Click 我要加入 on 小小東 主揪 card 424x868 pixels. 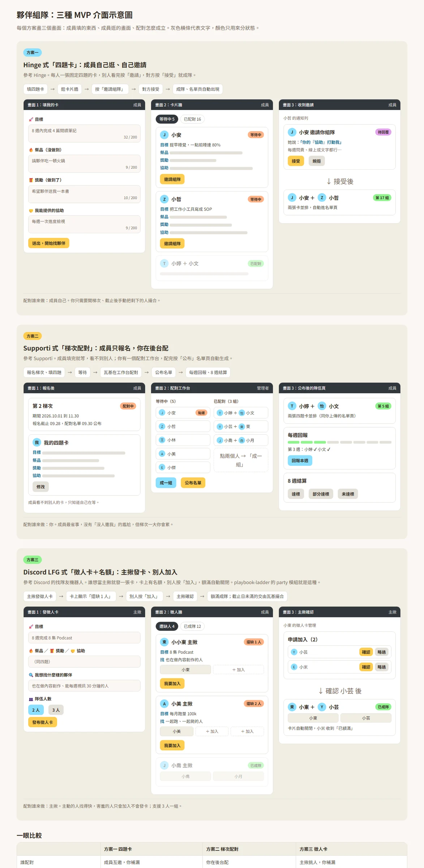(x=172, y=684)
